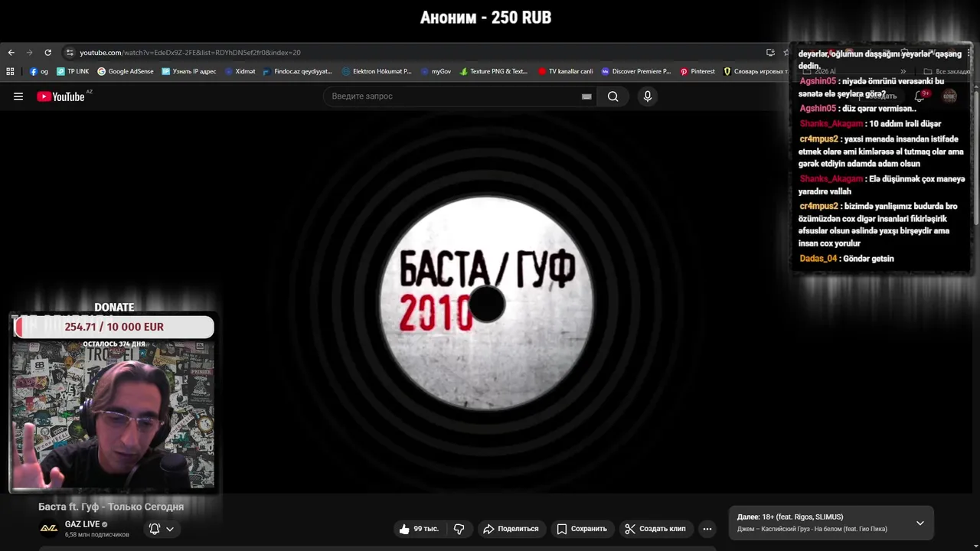Image resolution: width=980 pixels, height=551 pixels.
Task: Open the myGov bookmark
Action: (436, 71)
